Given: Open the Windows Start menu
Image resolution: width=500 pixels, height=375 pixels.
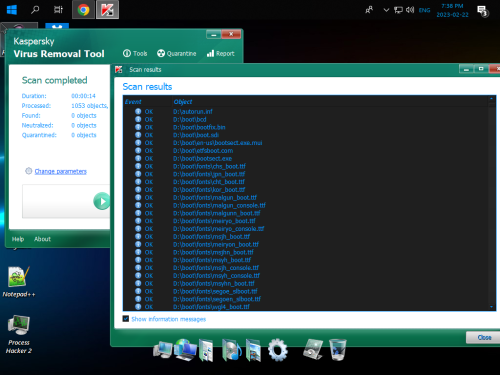Looking at the screenshot, I should pyautogui.click(x=12, y=10).
